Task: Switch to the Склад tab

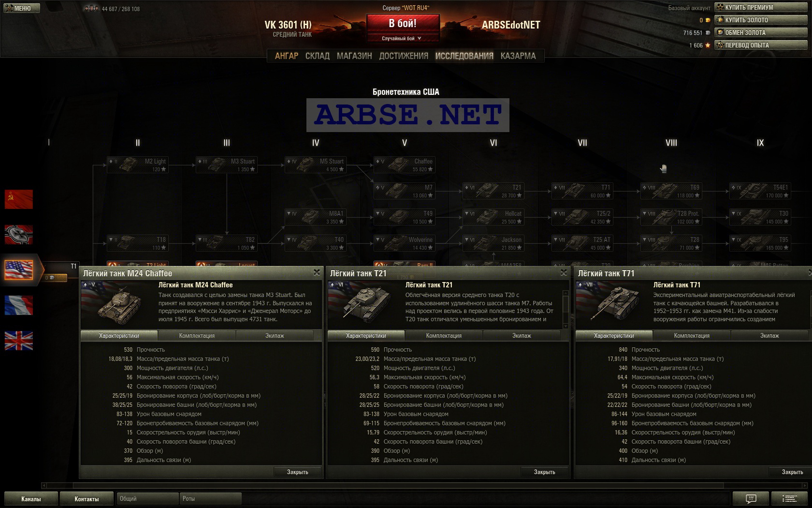Action: pos(318,56)
